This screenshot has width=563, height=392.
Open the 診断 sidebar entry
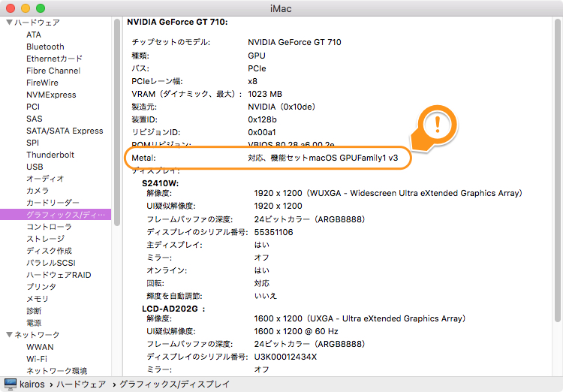[34, 311]
